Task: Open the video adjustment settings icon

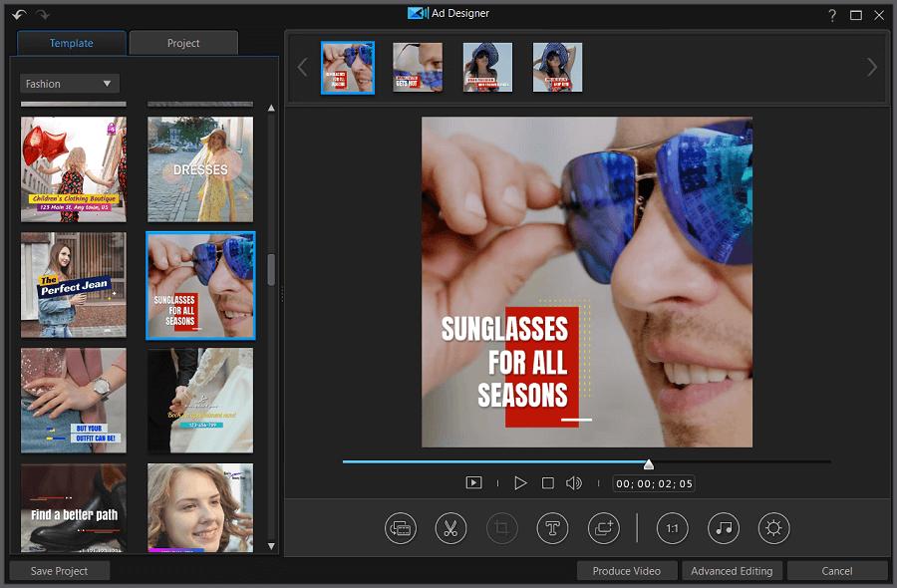Action: (x=771, y=527)
